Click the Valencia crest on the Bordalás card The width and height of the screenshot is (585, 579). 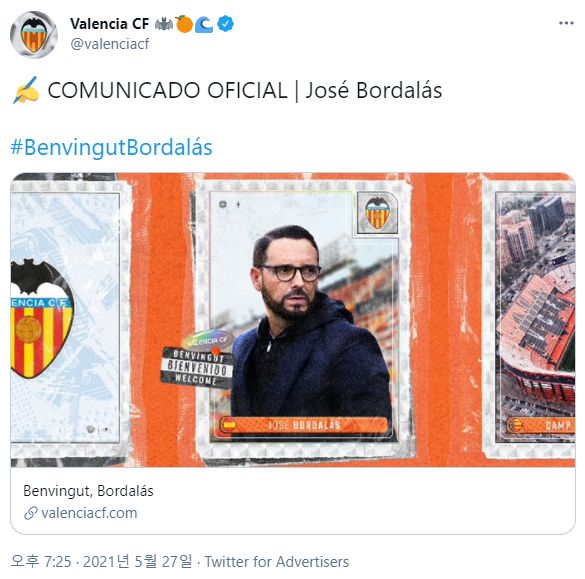click(x=377, y=213)
